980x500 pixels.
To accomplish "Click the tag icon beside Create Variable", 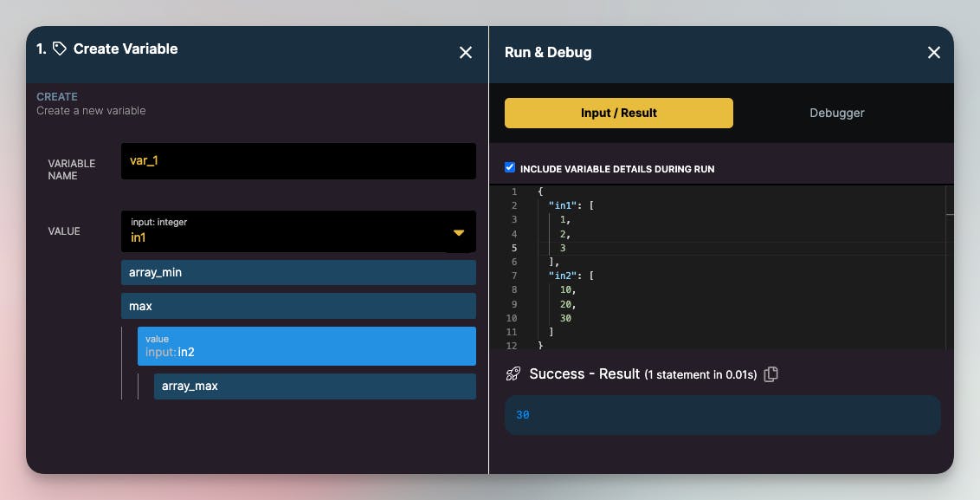I will [x=60, y=49].
